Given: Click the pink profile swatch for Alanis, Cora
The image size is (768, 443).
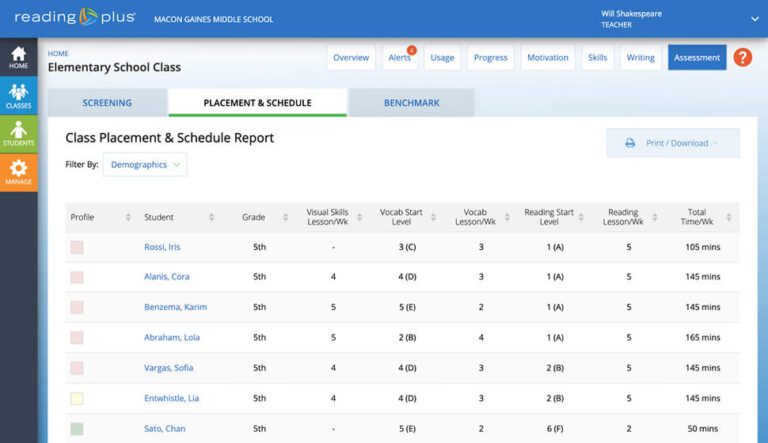Looking at the screenshot, I should coord(77,277).
